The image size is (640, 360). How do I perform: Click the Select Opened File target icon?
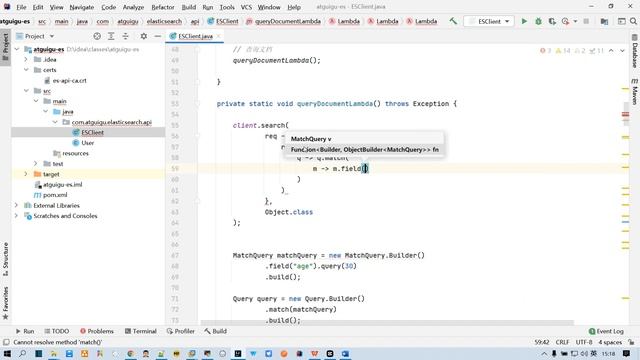point(97,36)
